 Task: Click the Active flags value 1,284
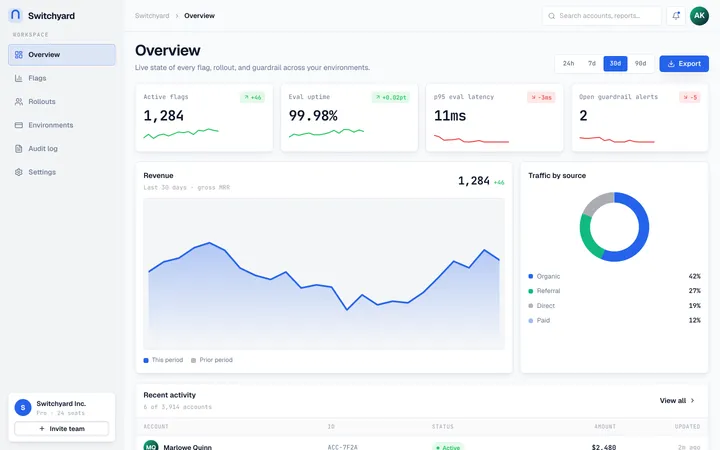163,116
